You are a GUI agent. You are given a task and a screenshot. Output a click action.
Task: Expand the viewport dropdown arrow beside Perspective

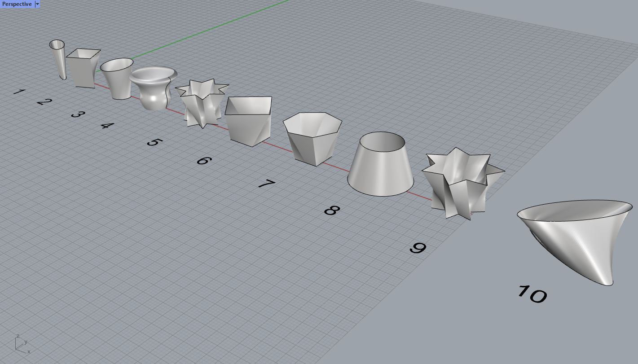37,4
